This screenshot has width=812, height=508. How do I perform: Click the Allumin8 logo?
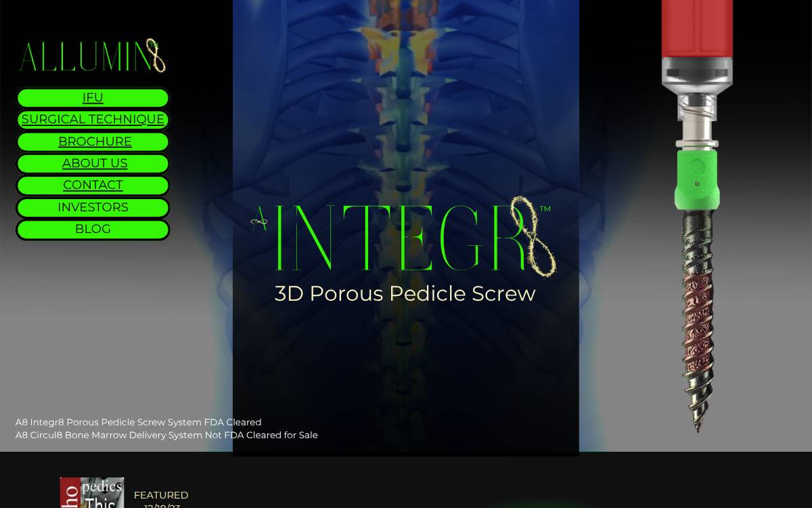coord(93,56)
